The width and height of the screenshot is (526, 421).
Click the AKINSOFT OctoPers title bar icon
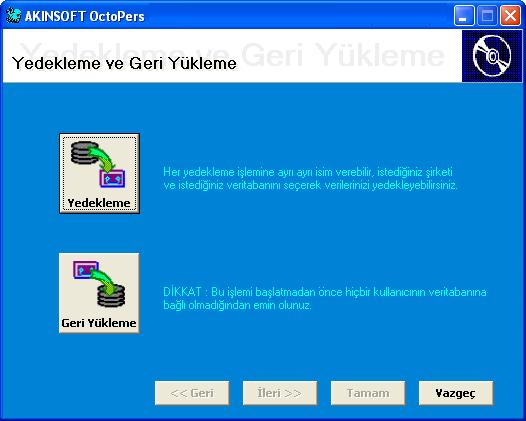click(x=13, y=16)
